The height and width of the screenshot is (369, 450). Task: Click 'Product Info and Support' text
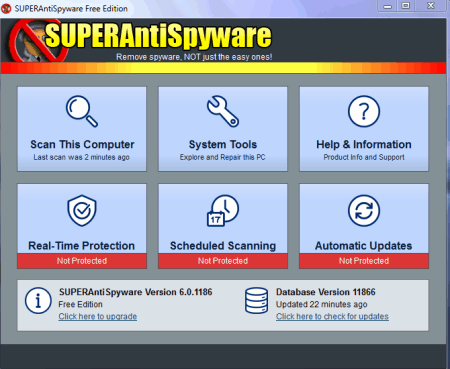(364, 157)
